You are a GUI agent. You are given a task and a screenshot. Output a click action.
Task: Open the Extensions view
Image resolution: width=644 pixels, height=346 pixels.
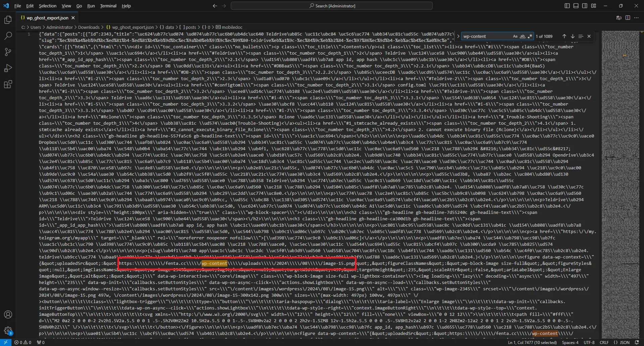click(8, 84)
